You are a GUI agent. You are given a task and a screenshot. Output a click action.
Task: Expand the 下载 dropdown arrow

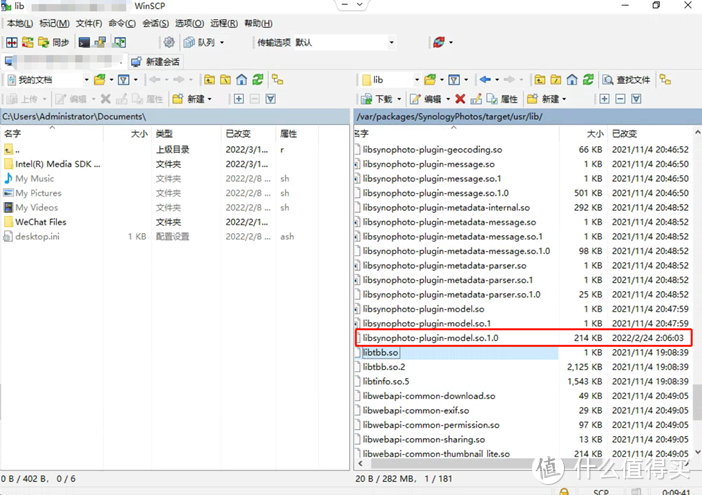[399, 99]
